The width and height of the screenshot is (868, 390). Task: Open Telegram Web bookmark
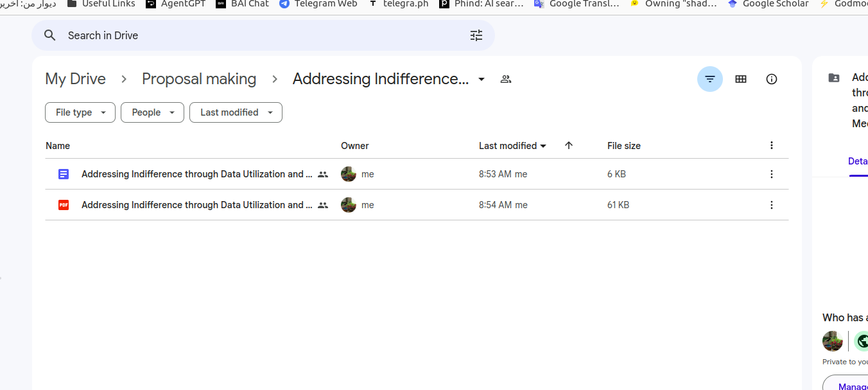(x=318, y=4)
